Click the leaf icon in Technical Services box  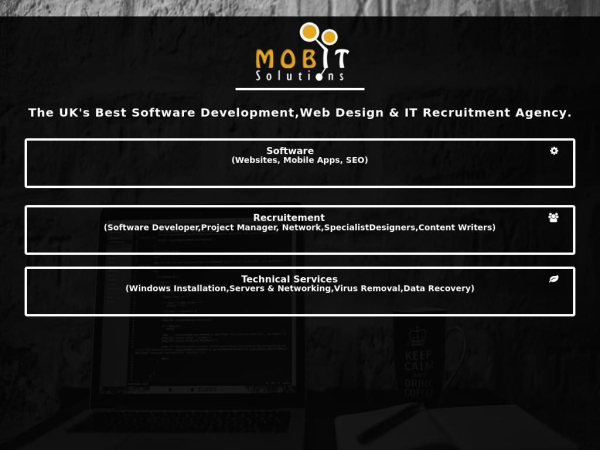(554, 279)
